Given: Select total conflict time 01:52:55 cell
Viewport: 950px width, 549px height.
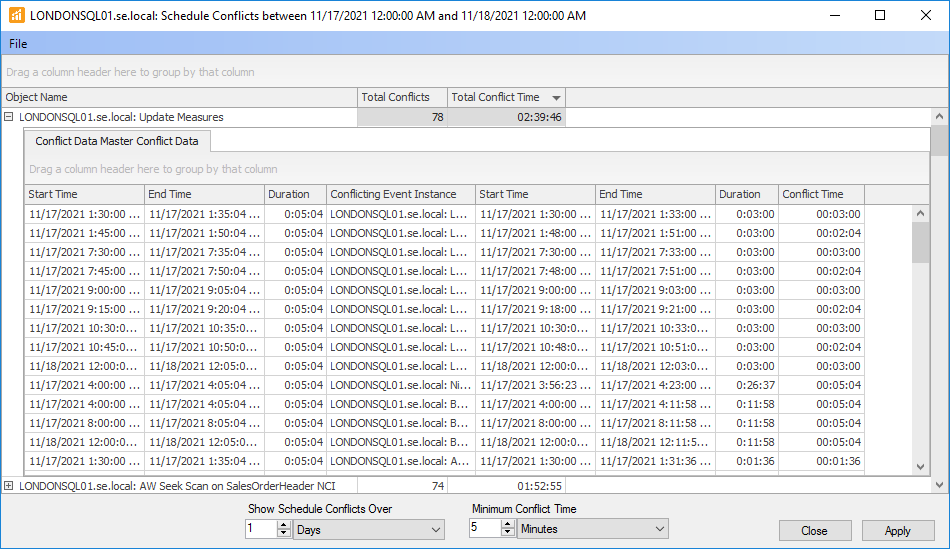Looking at the screenshot, I should point(507,486).
